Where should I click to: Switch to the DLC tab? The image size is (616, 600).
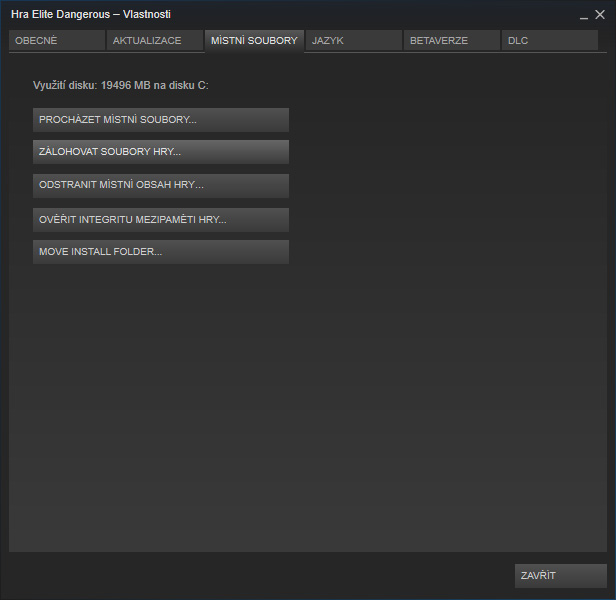[x=550, y=40]
